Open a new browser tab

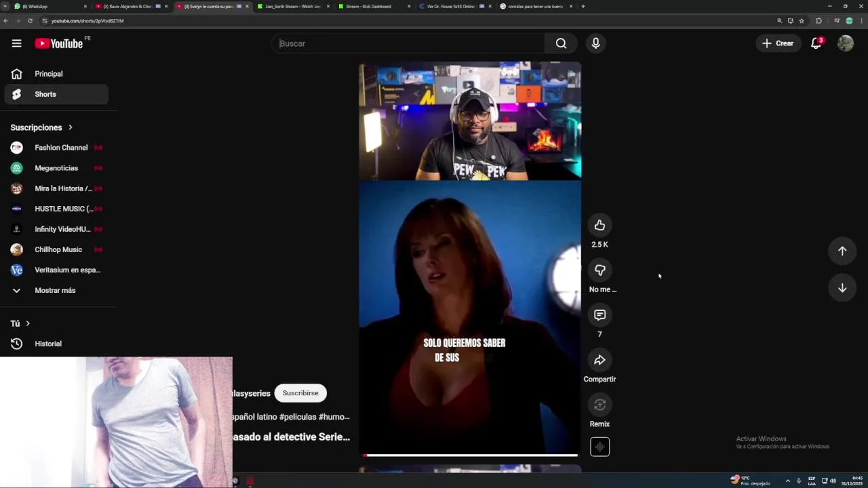click(583, 6)
